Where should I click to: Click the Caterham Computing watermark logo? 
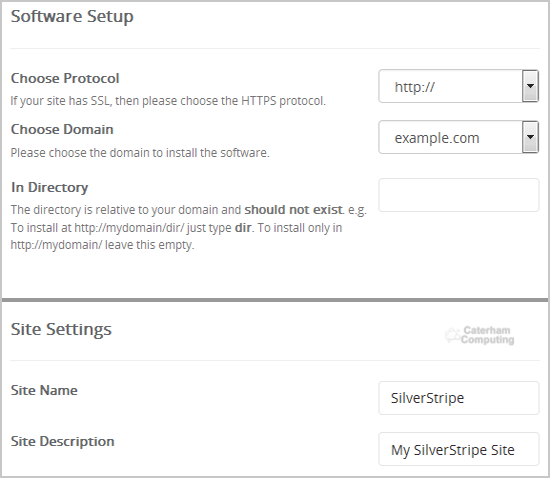[479, 335]
